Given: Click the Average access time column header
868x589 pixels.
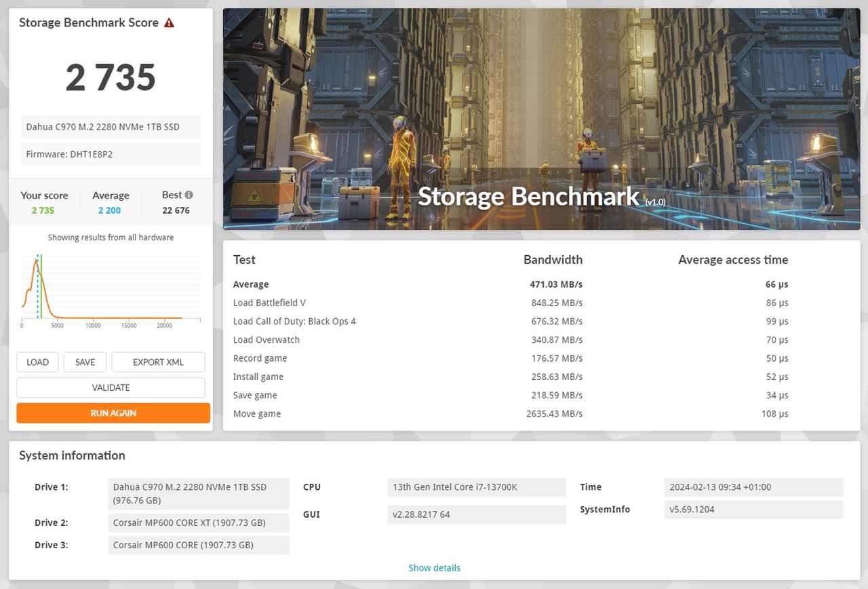Looking at the screenshot, I should 733,259.
